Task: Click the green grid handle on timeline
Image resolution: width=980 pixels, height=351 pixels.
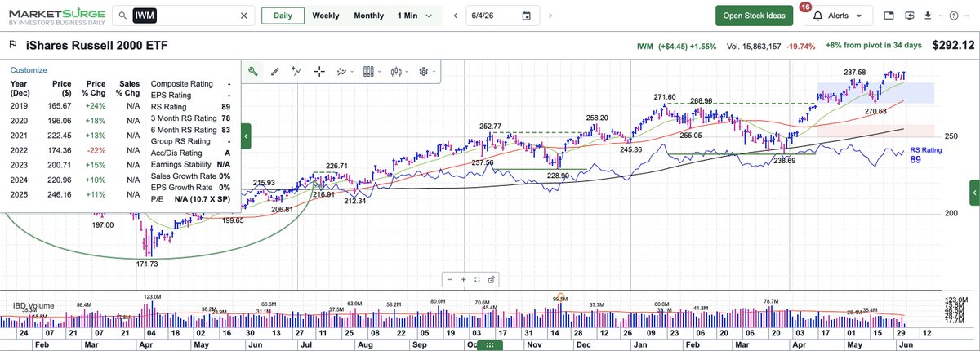Action: click(x=490, y=345)
